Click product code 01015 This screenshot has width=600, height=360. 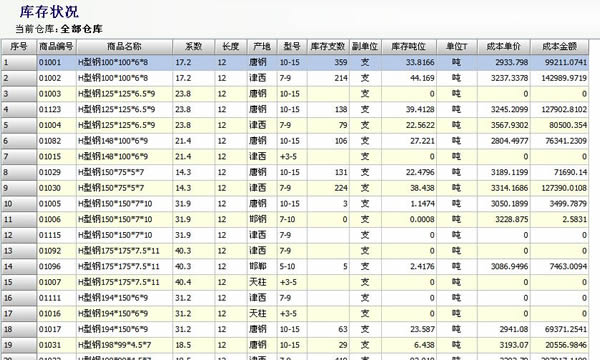tap(50, 156)
